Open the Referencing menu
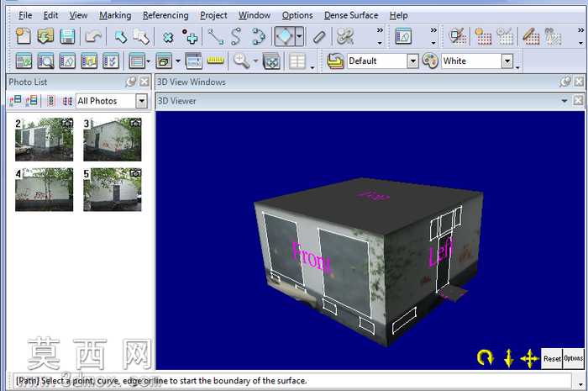Image resolution: width=588 pixels, height=391 pixels. click(x=165, y=15)
